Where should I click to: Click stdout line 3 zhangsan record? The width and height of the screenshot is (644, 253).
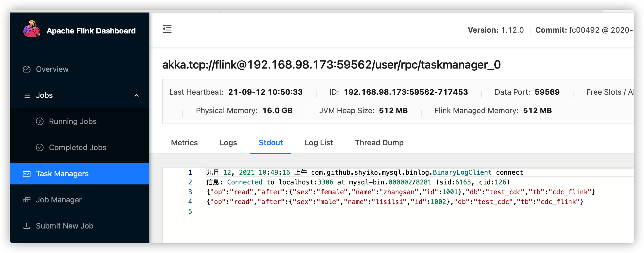(x=401, y=192)
